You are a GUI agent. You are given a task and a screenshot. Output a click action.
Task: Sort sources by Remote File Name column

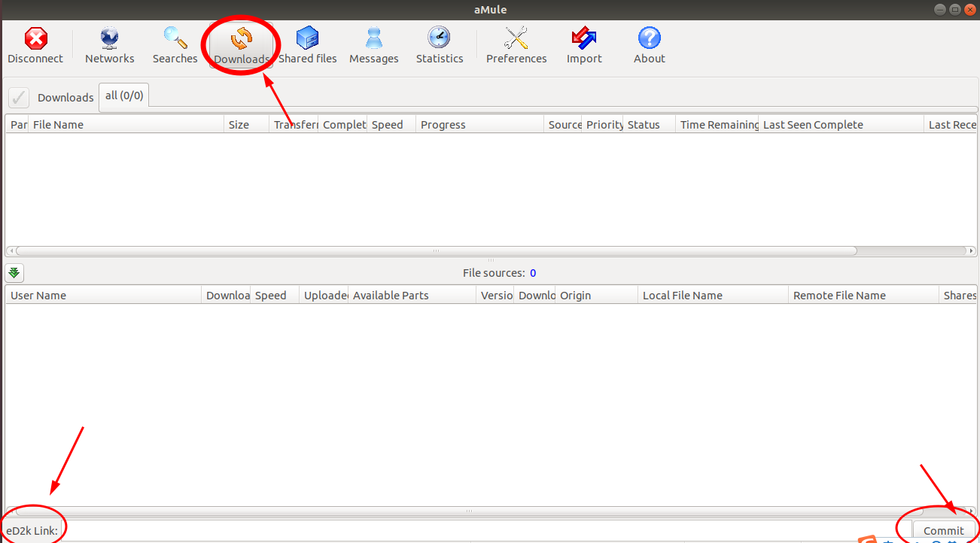click(x=864, y=296)
